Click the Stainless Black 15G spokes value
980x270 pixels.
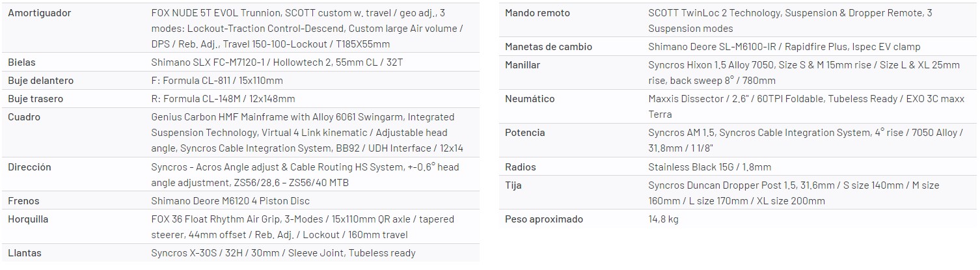tap(709, 167)
